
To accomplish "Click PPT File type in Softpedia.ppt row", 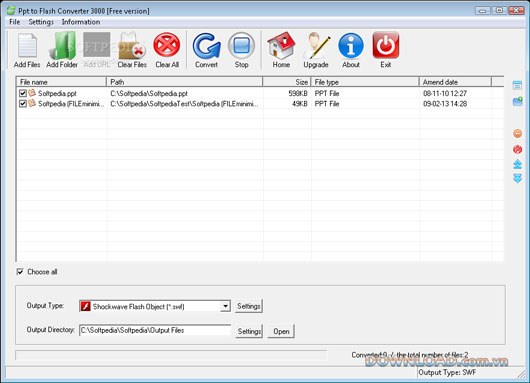I will [327, 93].
